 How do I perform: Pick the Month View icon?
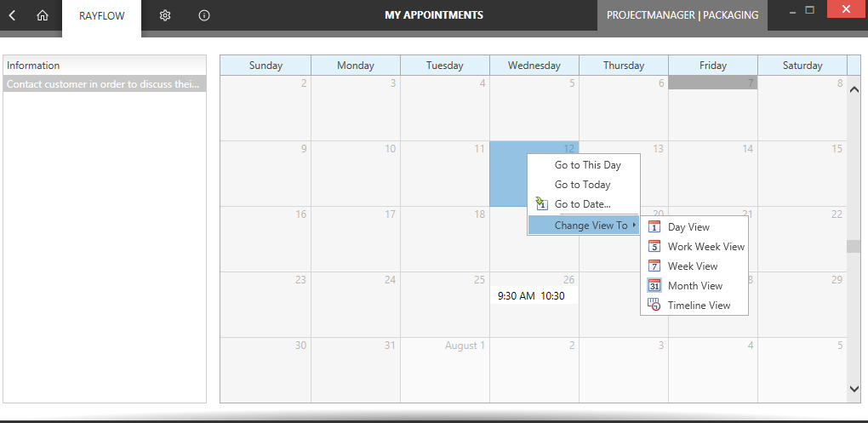coord(654,286)
